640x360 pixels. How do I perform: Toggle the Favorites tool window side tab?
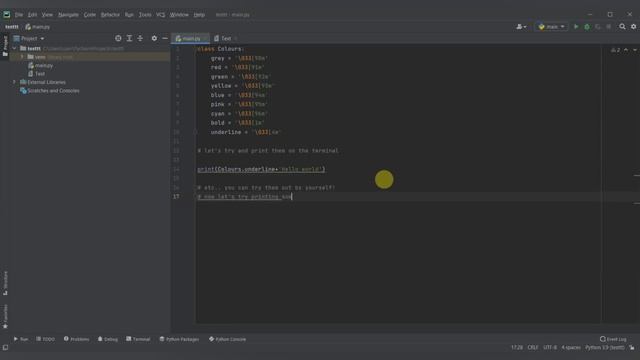point(5,317)
